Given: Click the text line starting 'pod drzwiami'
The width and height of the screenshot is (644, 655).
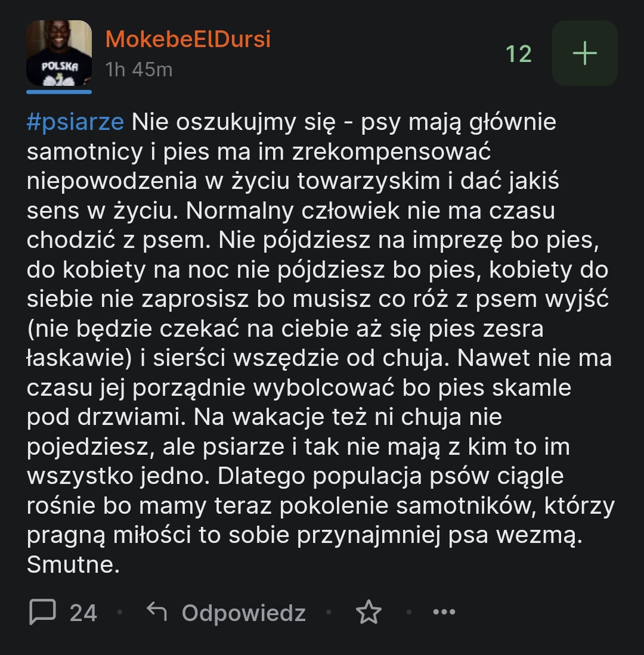Looking at the screenshot, I should pos(264,417).
